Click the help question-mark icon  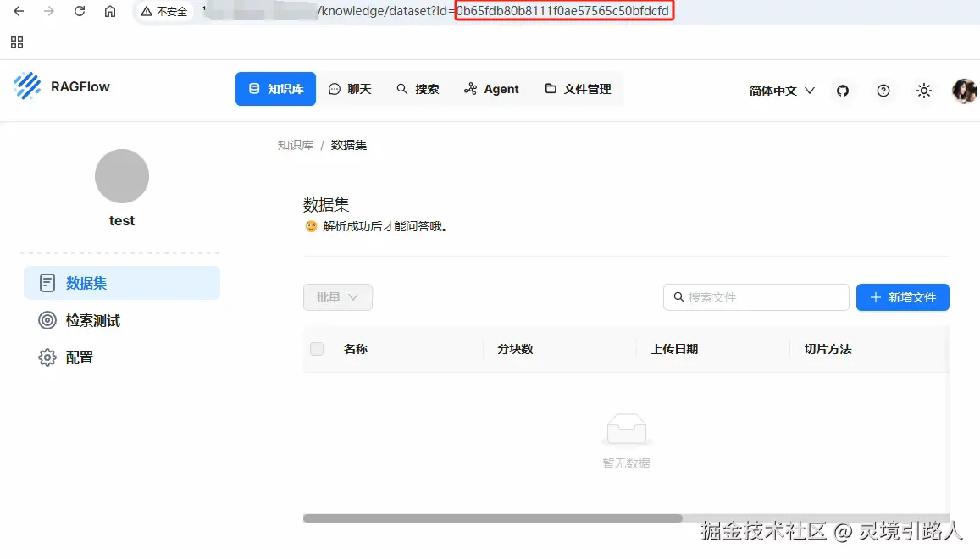tap(883, 91)
